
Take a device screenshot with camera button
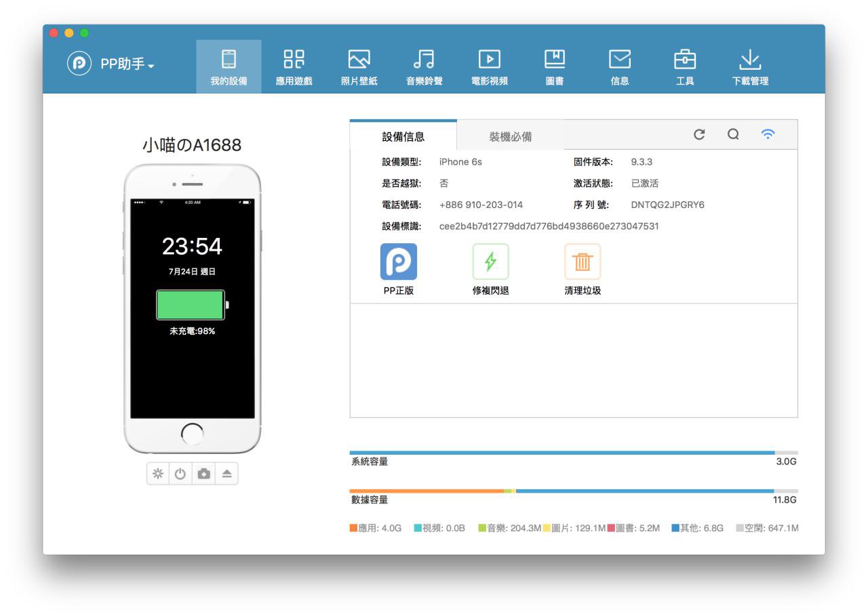click(x=203, y=474)
